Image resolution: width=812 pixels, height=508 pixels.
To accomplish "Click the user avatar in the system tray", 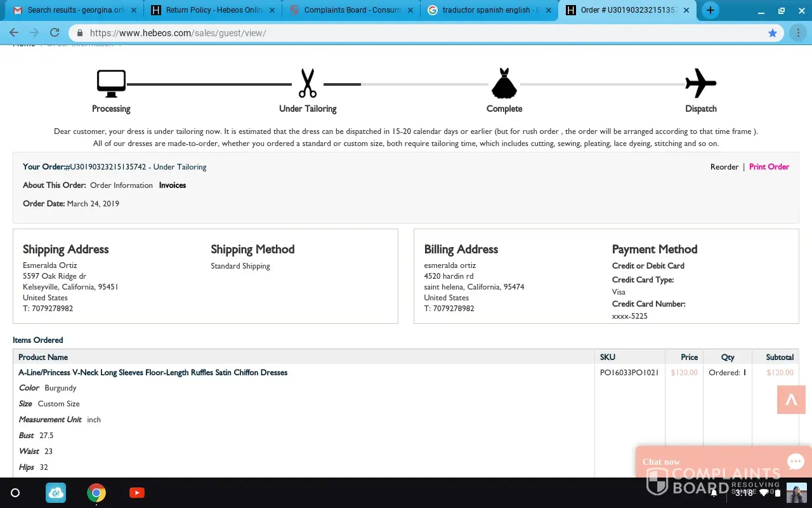I will point(796,493).
